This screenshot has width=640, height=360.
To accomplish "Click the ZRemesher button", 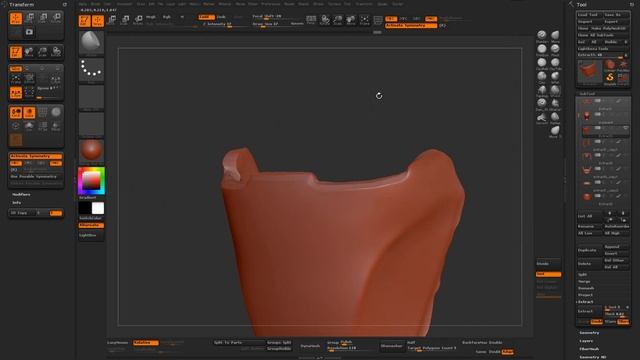I will (x=391, y=346).
